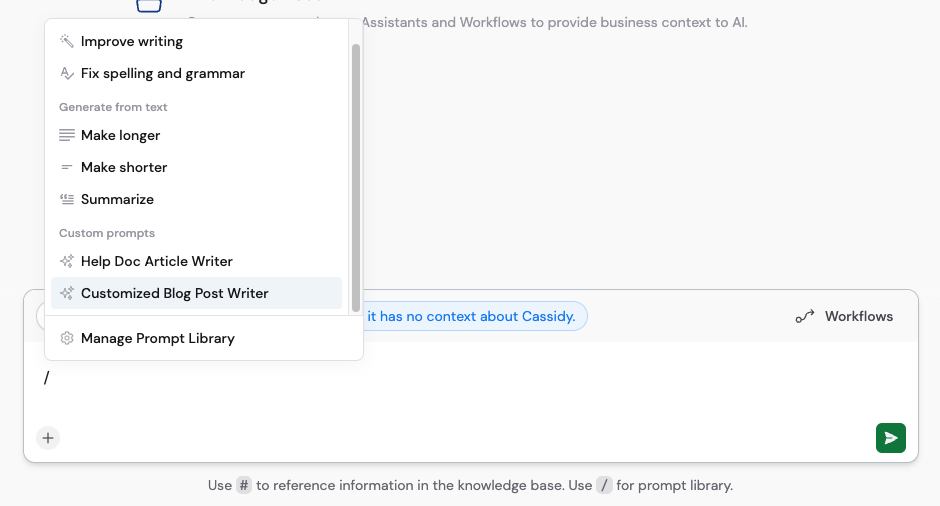Viewport: 940px width, 506px height.
Task: Click the Help Doc Article Writer sparkle icon
Action: [x=67, y=261]
